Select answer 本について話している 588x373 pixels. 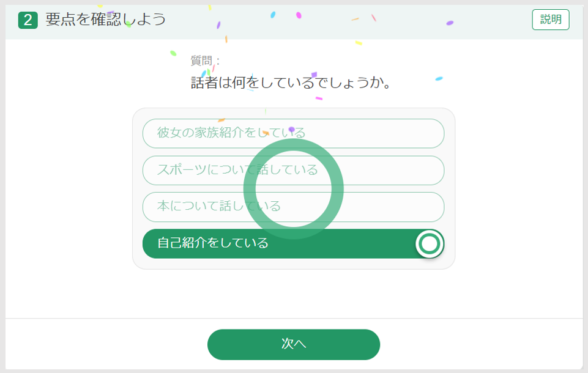click(293, 207)
